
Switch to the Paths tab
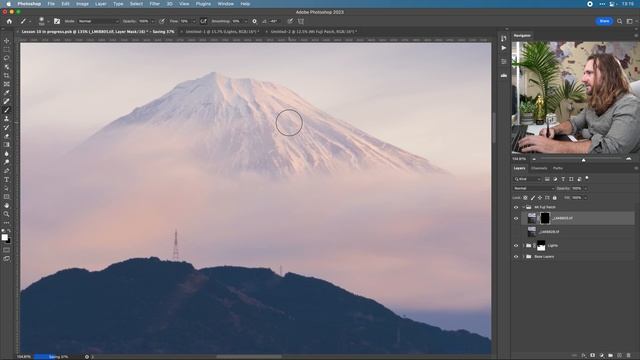click(x=558, y=168)
